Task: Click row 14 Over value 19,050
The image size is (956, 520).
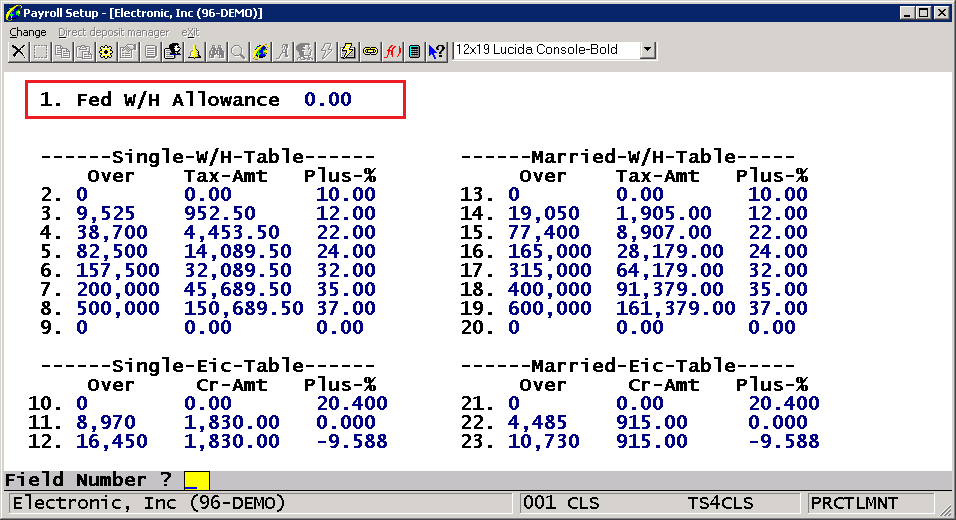Action: (x=543, y=213)
